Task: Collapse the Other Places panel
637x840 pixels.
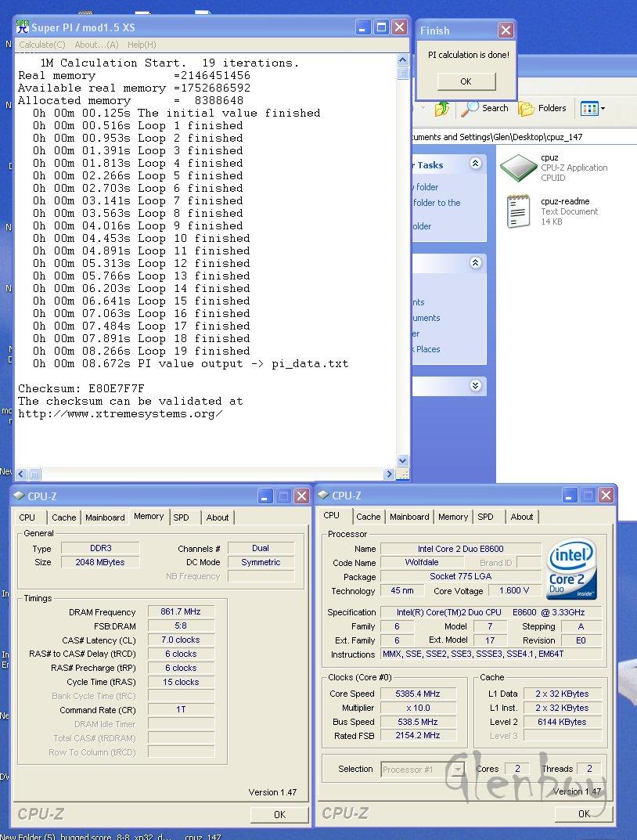Action: tap(475, 263)
